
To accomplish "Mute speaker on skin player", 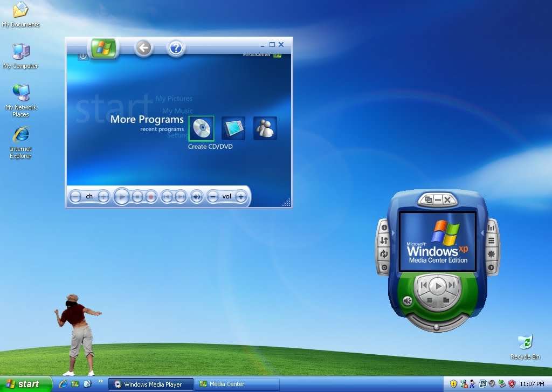I will pyautogui.click(x=408, y=301).
